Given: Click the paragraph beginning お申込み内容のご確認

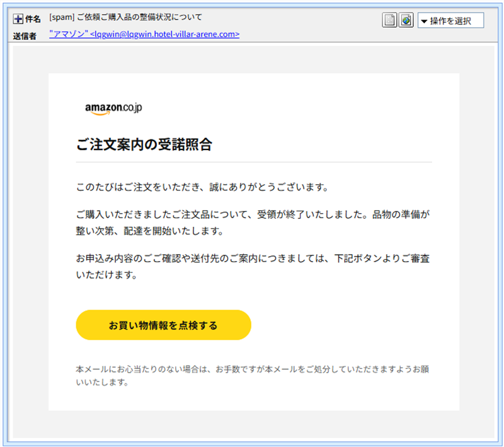Looking at the screenshot, I should pyautogui.click(x=253, y=267).
